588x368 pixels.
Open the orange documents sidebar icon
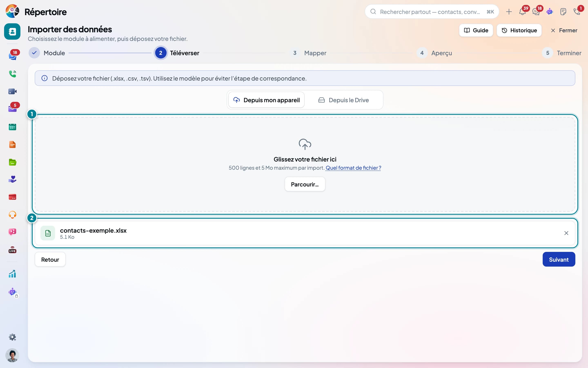12,145
